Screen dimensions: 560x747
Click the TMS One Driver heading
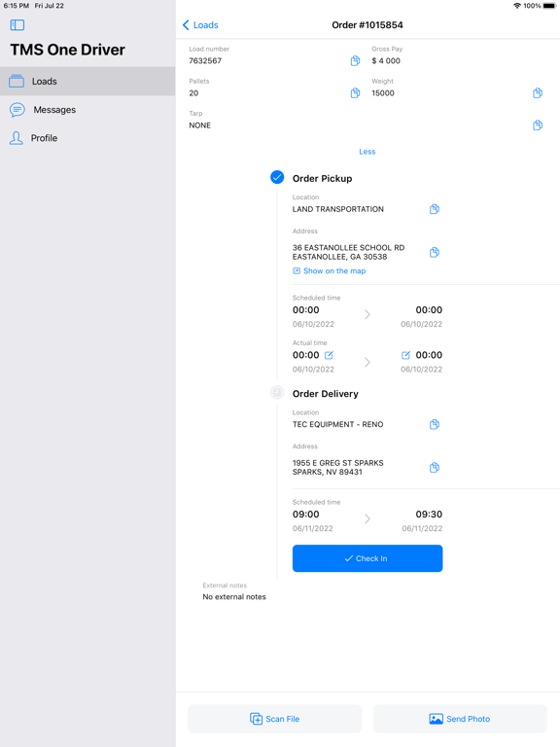pos(68,50)
